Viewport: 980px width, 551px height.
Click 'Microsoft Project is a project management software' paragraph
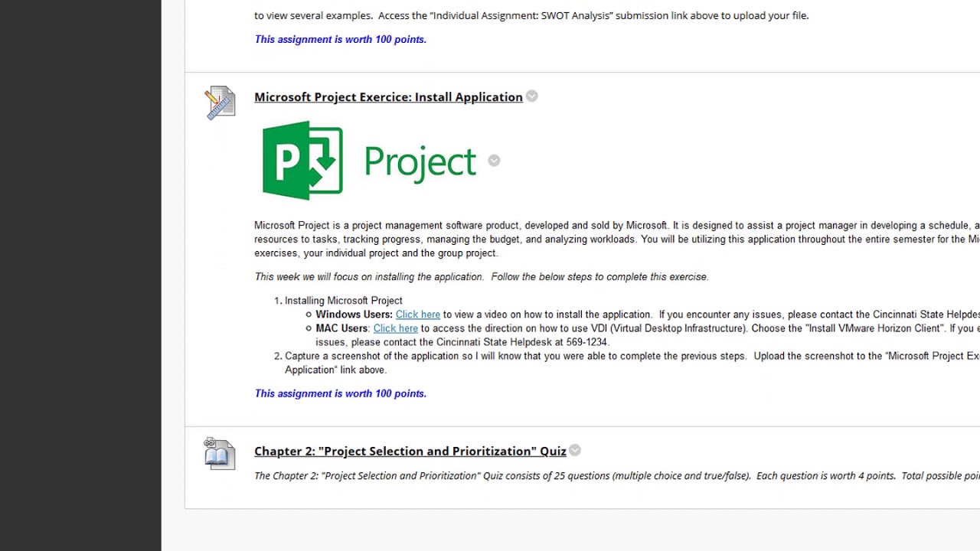click(x=617, y=240)
